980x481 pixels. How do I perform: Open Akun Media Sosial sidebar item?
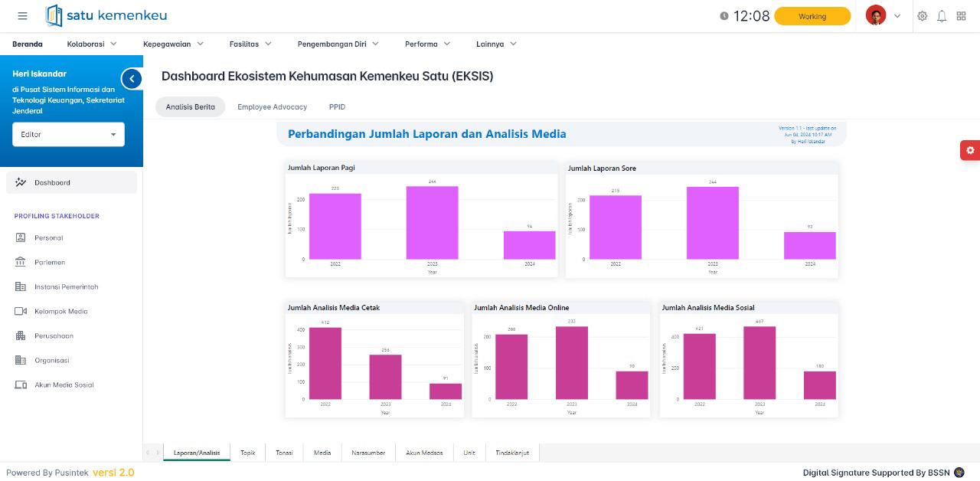(64, 385)
